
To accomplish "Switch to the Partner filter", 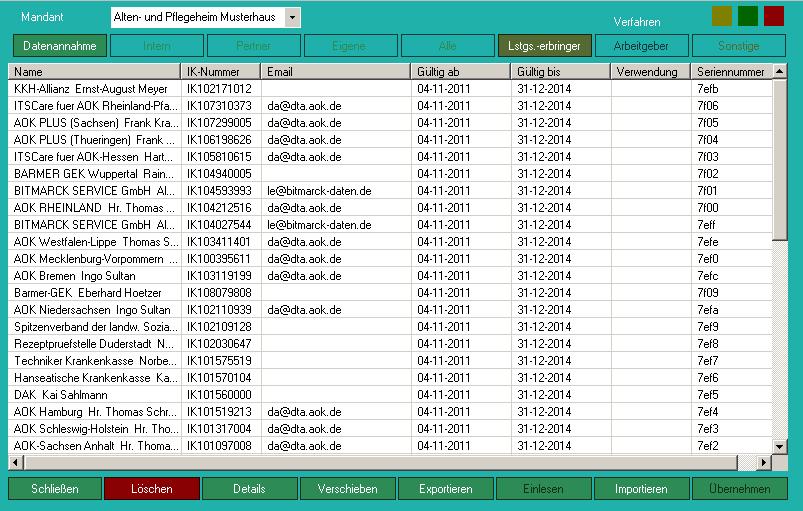I will [x=253, y=46].
